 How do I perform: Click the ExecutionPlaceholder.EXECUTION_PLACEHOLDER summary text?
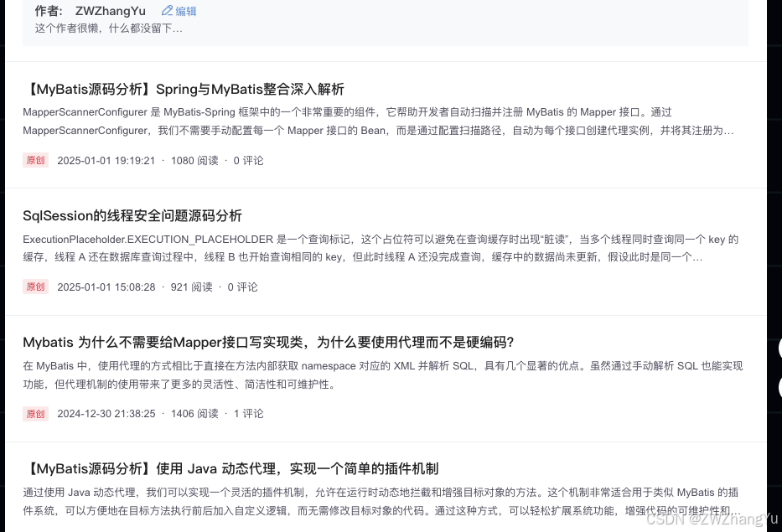pos(381,248)
